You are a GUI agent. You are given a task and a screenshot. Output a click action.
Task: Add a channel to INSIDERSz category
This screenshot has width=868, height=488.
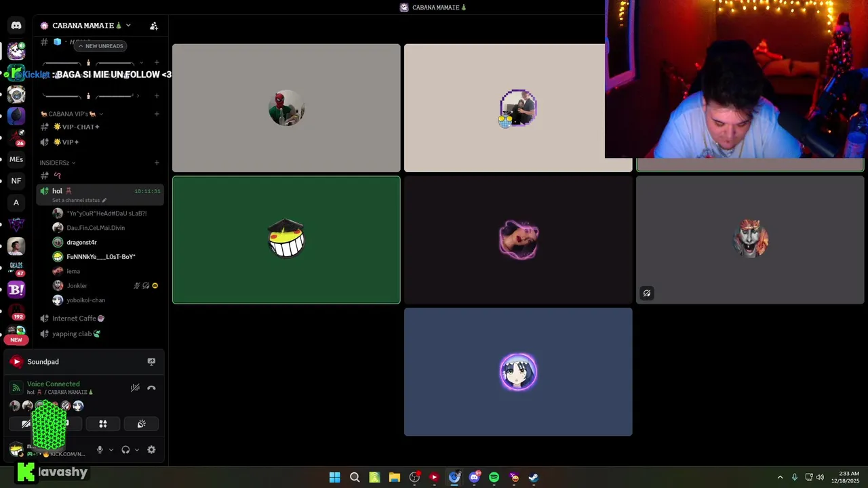(x=157, y=163)
